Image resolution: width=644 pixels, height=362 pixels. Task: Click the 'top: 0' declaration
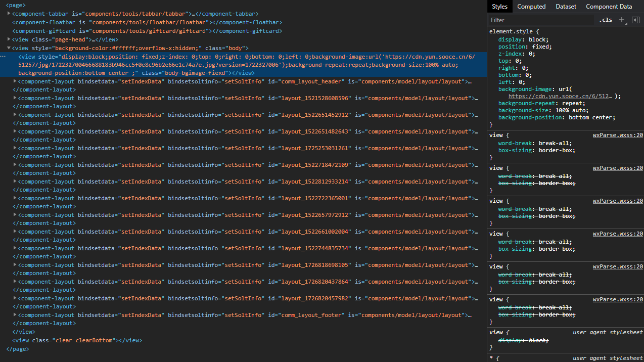pyautogui.click(x=510, y=61)
